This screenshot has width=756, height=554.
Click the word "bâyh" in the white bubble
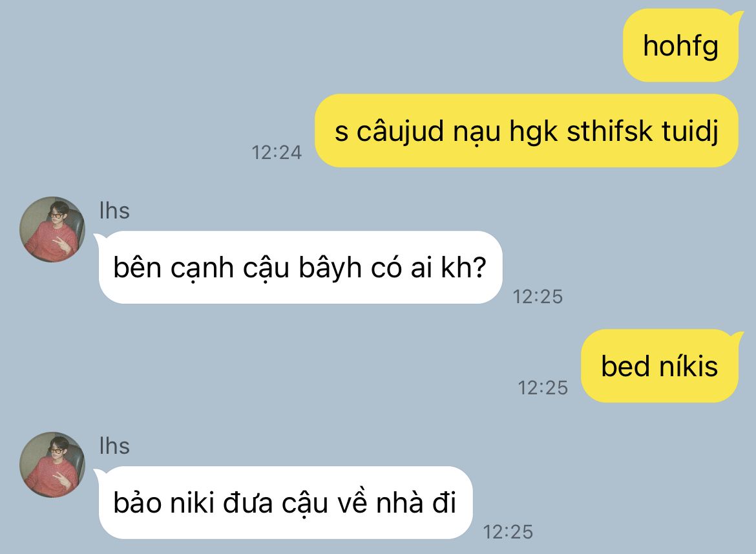click(330, 268)
